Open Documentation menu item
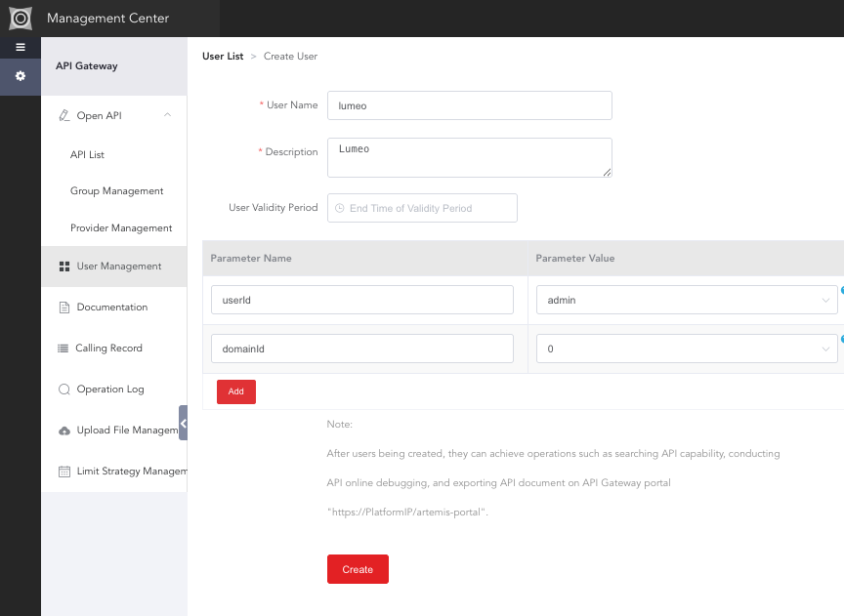This screenshot has height=616, width=844. pyautogui.click(x=114, y=308)
